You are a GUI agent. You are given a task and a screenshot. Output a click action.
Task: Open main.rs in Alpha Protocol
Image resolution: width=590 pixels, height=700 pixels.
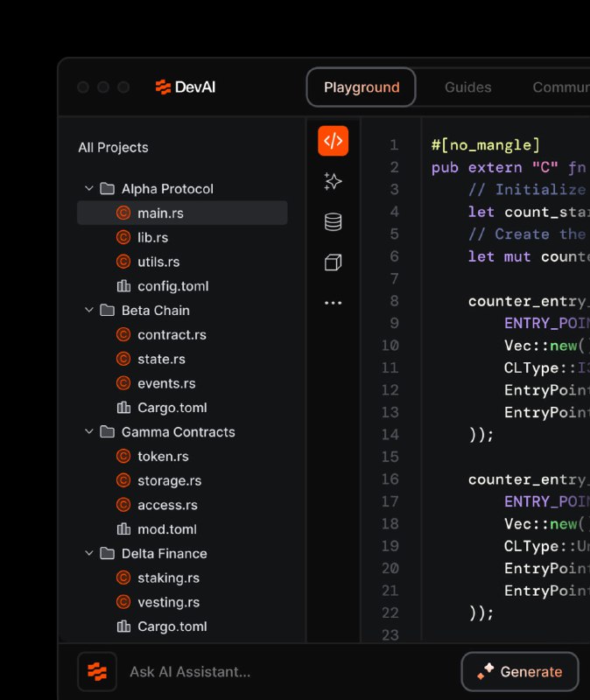[x=182, y=213]
